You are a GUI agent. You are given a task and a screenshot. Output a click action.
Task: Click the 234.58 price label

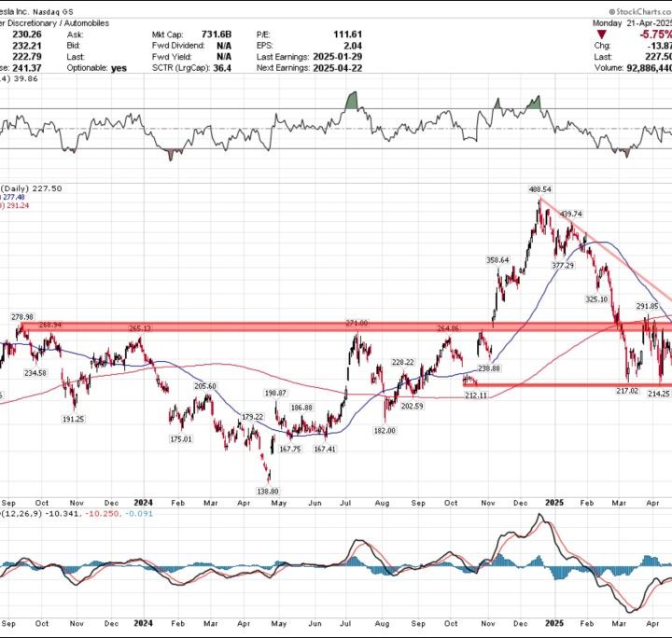35,373
